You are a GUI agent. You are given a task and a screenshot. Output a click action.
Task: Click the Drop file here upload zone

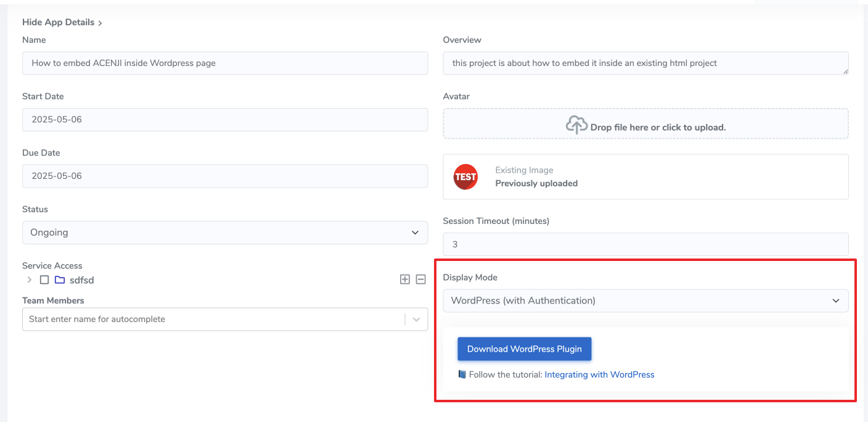pos(645,124)
